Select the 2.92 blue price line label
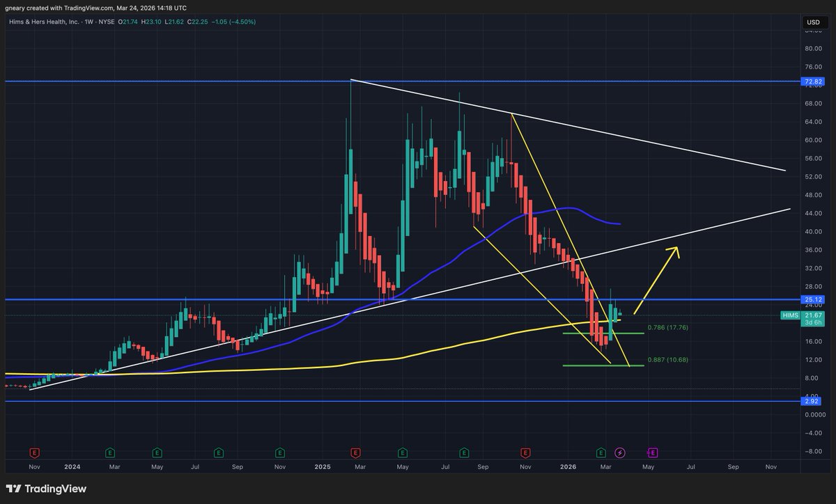The height and width of the screenshot is (504, 836). pos(812,402)
